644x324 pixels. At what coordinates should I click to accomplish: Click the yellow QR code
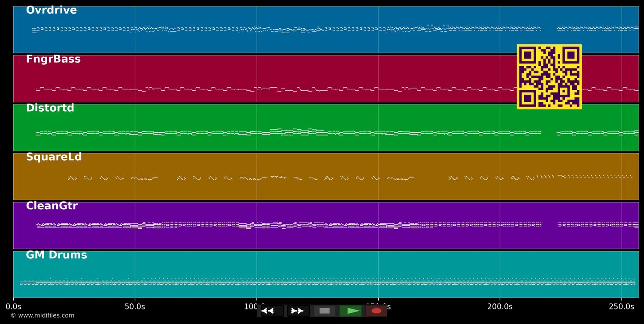[x=549, y=77]
